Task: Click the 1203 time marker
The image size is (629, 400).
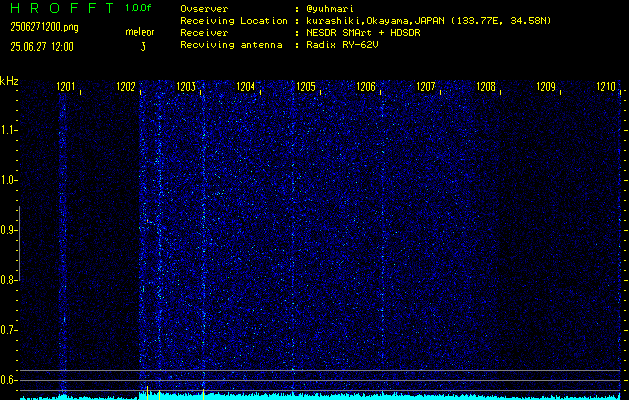Action: point(186,87)
